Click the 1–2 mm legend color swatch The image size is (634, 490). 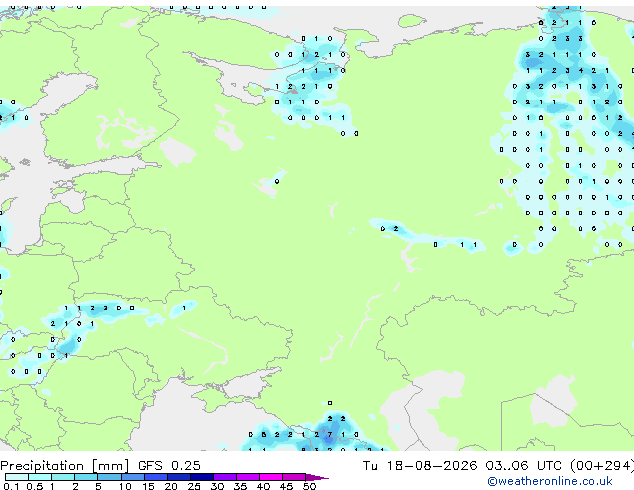tap(63, 477)
